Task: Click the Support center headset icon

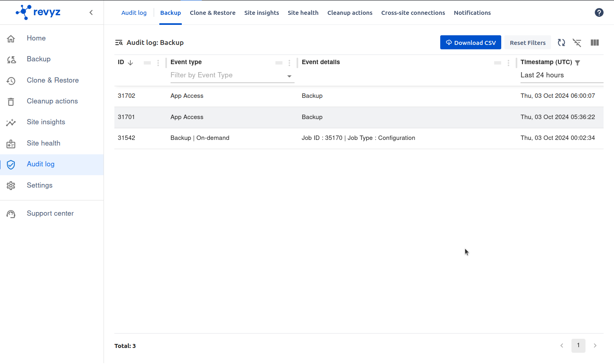Action: click(x=11, y=214)
